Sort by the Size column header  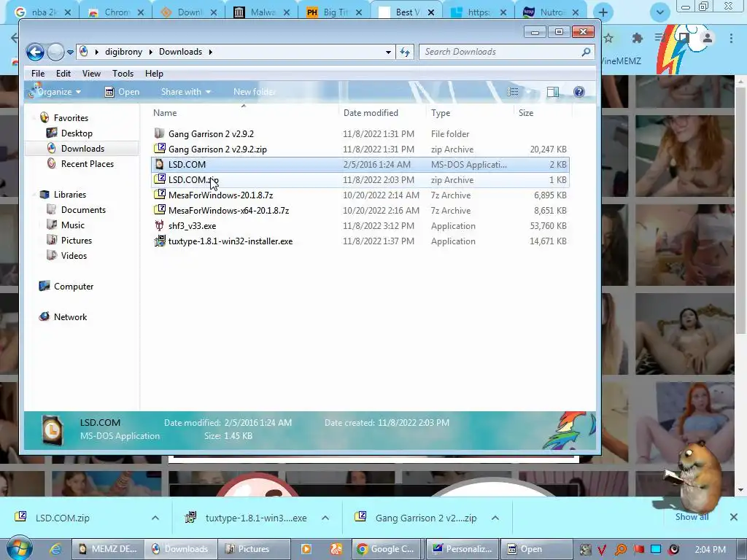tap(526, 113)
